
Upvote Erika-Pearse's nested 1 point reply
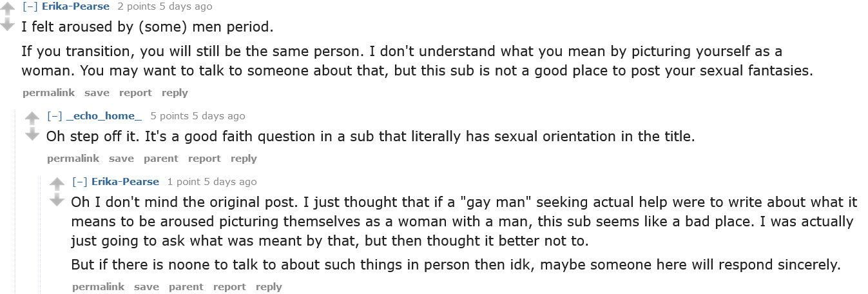pyautogui.click(x=57, y=184)
